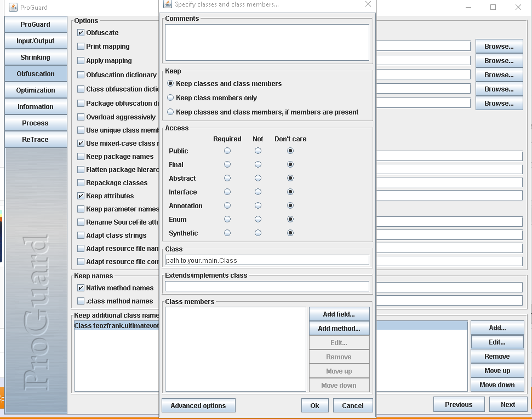532x419 pixels.
Task: Open Advanced options in dialog
Action: click(x=198, y=405)
